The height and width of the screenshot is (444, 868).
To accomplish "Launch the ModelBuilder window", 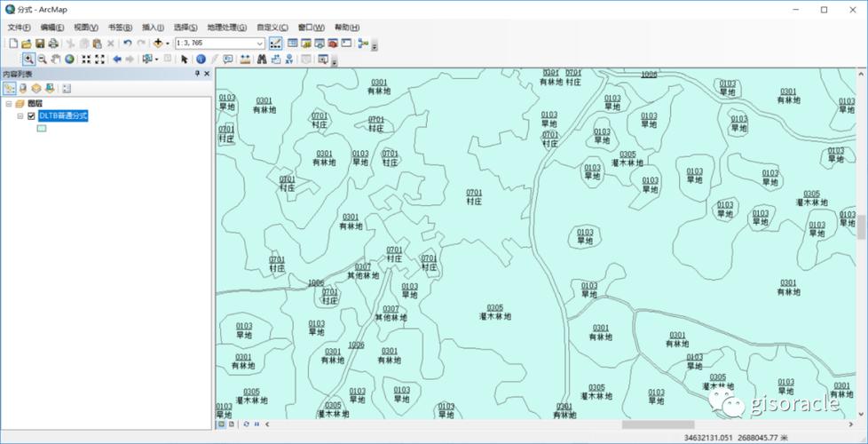I will point(363,44).
